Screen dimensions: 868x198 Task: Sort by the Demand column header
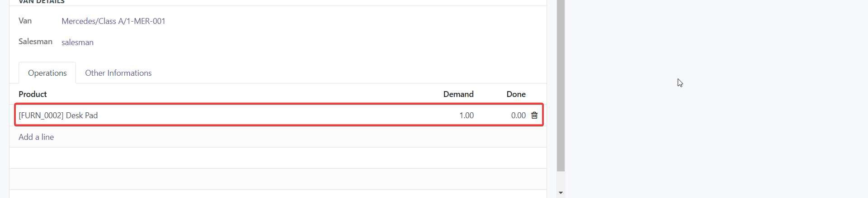coord(458,94)
